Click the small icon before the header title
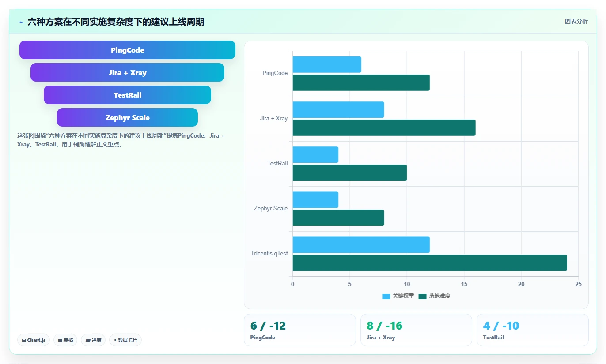The width and height of the screenshot is (606, 364). (x=21, y=22)
